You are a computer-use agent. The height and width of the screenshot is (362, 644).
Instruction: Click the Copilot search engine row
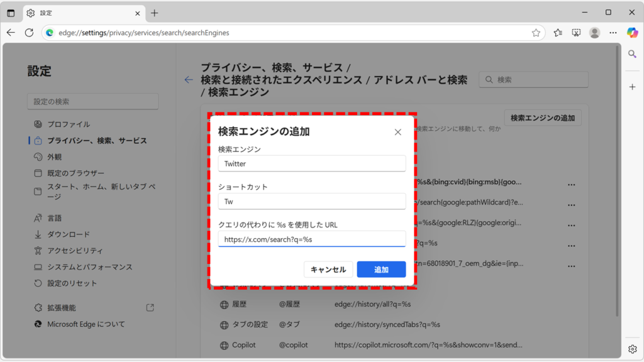395,345
